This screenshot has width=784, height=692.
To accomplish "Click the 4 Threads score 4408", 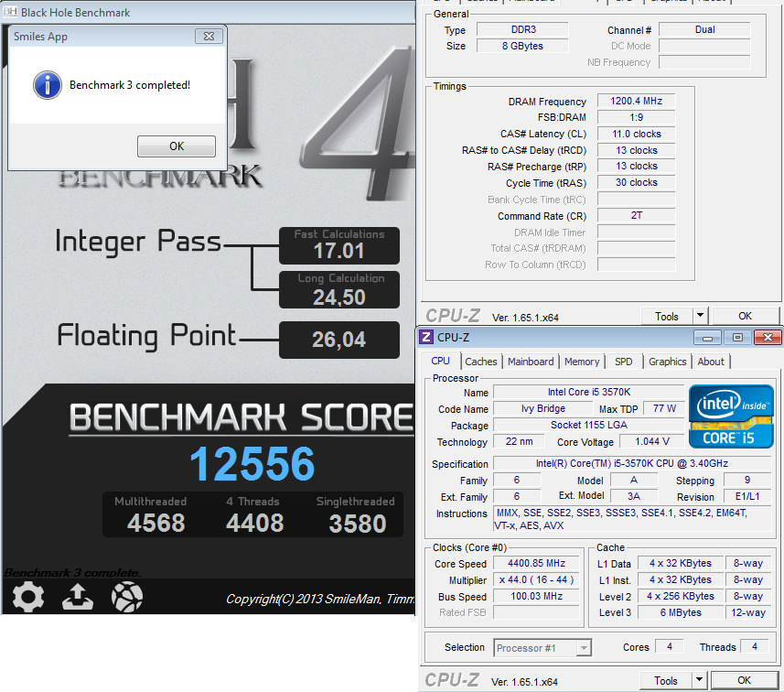I will pos(255,524).
